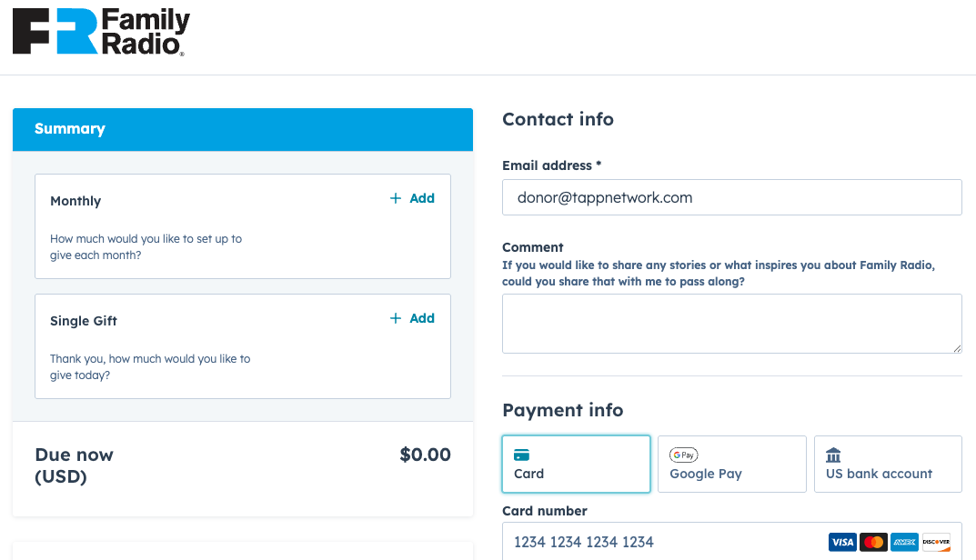Click the Discover card brand icon

pyautogui.click(x=935, y=543)
